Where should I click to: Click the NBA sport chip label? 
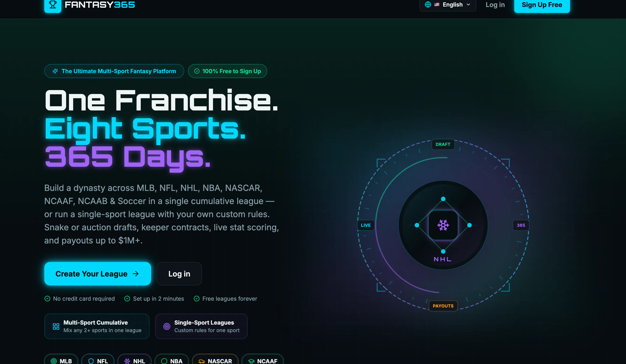coord(176,361)
